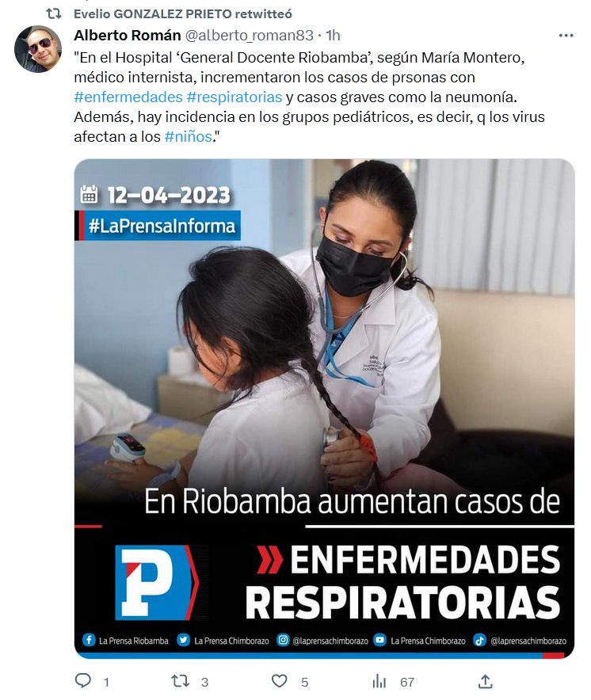The image size is (591, 700).
Task: Open the attached news image of the doctor
Action: [x=324, y=409]
